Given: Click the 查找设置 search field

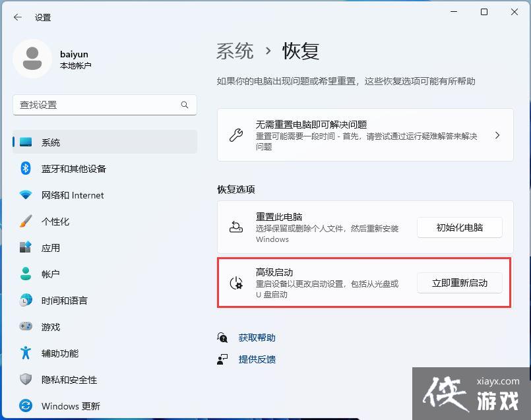Looking at the screenshot, I should pos(104,105).
